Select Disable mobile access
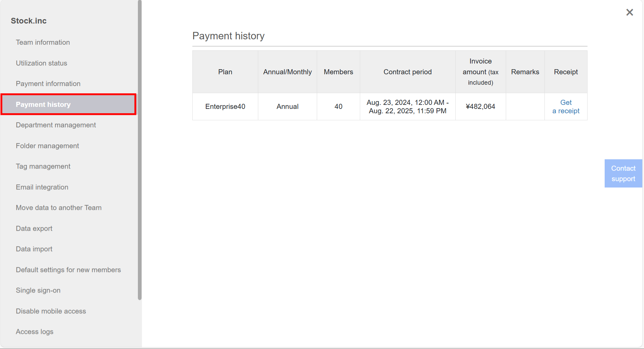644x349 pixels. pos(51,311)
